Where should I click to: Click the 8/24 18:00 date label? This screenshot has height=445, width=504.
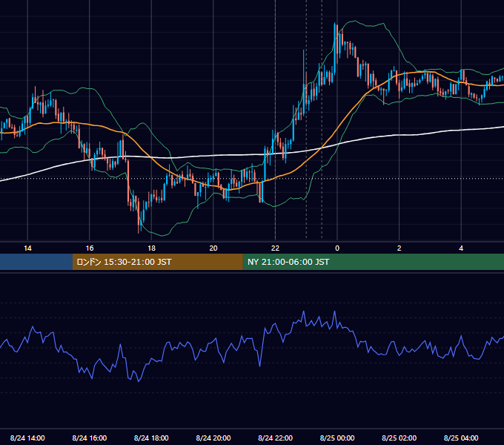[151, 438]
